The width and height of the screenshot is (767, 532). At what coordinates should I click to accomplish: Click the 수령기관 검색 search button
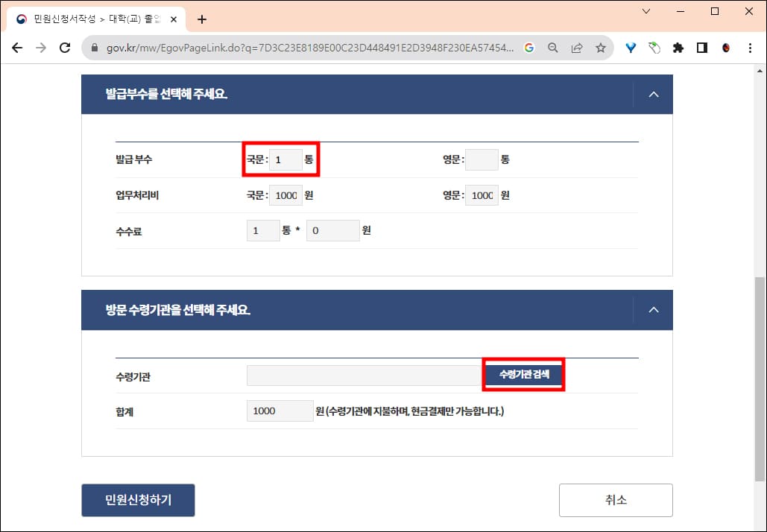[x=523, y=375]
